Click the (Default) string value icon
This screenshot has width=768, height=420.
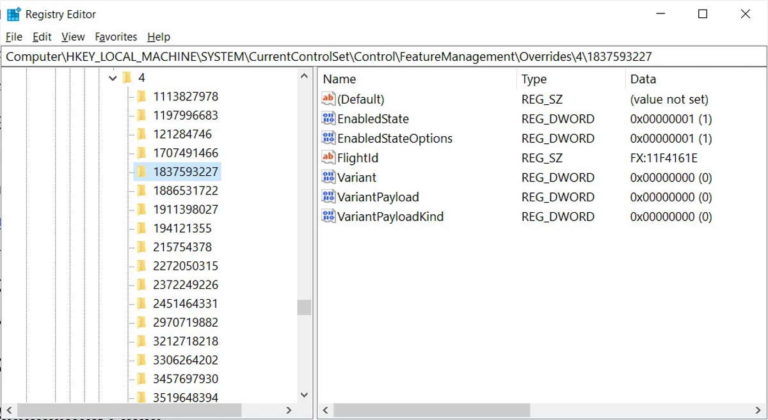[329, 99]
